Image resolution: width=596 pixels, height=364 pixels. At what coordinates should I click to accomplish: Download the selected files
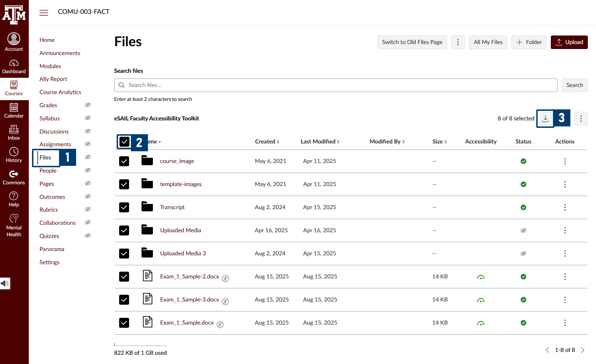pyautogui.click(x=545, y=118)
